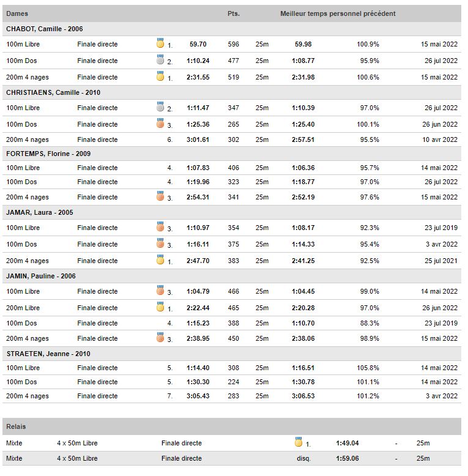Click the bronze medal for Christiaens 100m Dos
This screenshot has height=476, width=468.
(x=160, y=123)
